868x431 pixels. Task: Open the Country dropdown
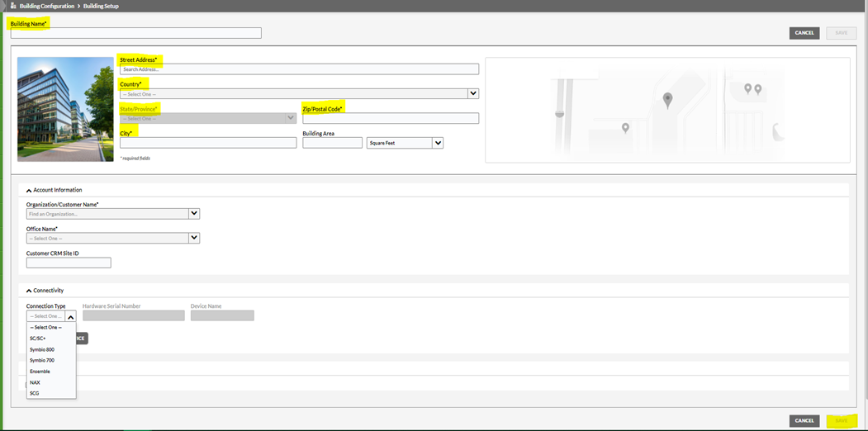click(473, 94)
